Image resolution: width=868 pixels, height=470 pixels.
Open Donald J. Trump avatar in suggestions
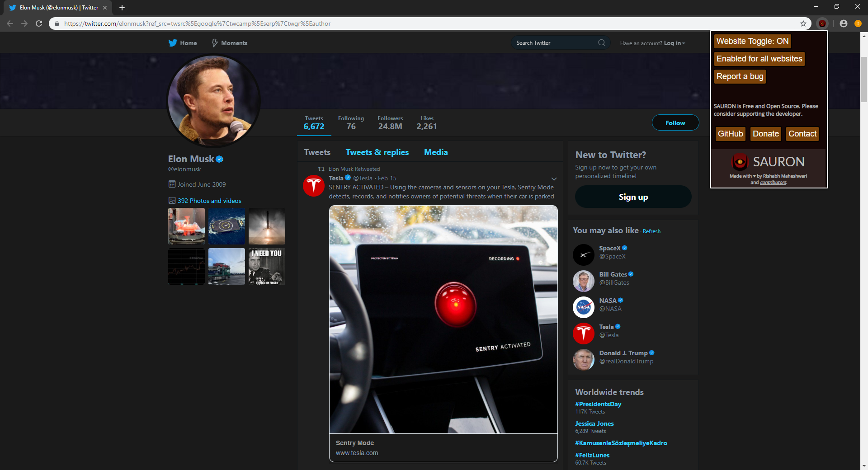pos(584,360)
